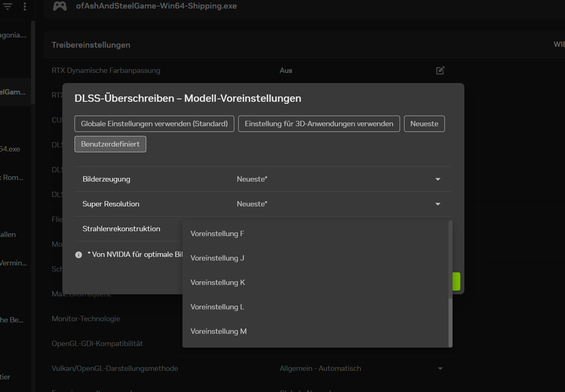
Task: Click the green confirm button edge
Action: click(x=457, y=281)
